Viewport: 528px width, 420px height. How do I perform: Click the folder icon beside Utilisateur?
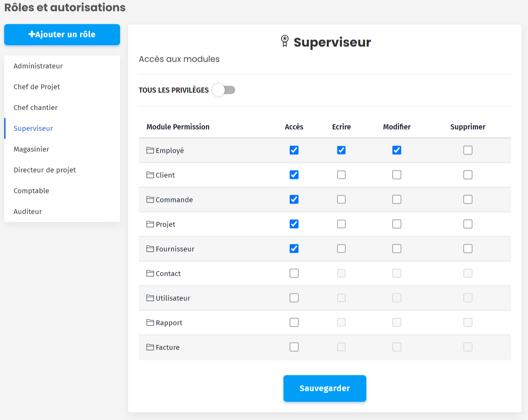pyautogui.click(x=150, y=298)
